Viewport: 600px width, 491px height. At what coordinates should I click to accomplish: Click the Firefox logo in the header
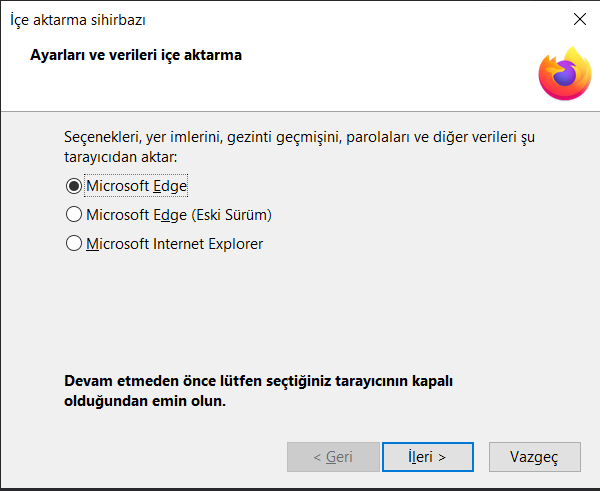click(x=564, y=73)
